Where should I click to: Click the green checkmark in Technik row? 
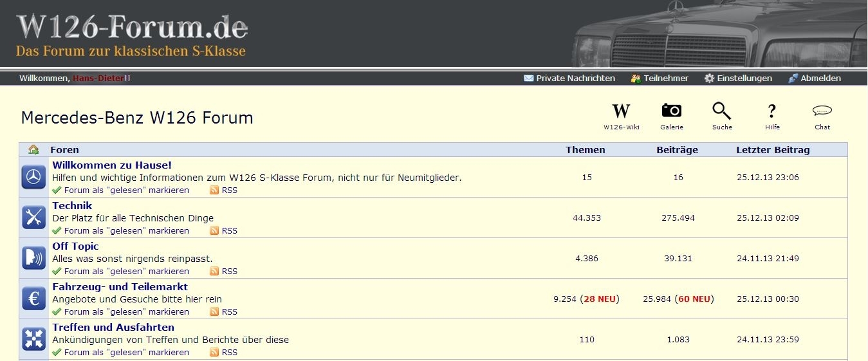coord(57,230)
